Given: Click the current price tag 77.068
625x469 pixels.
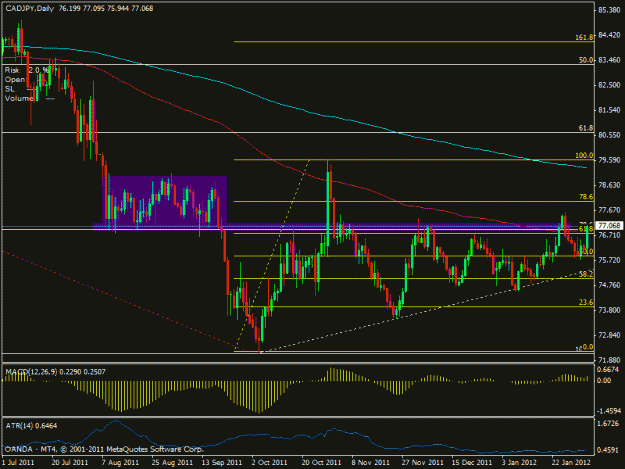Looking at the screenshot, I should (x=610, y=226).
